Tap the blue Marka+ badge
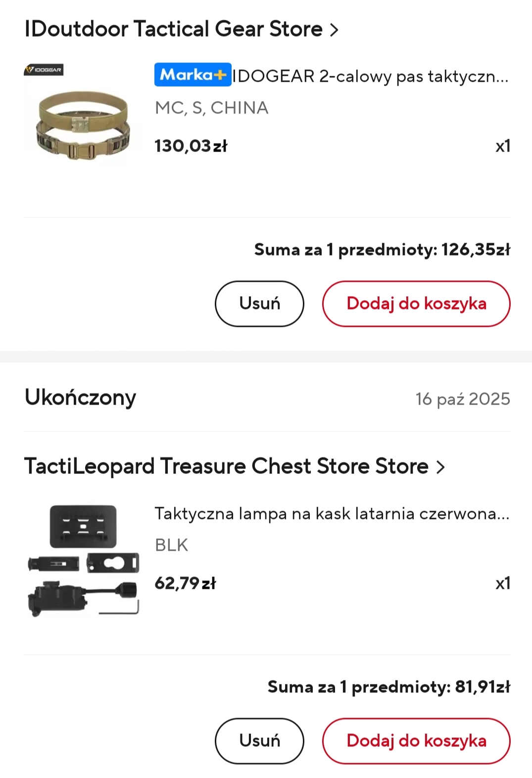The width and height of the screenshot is (532, 778). coord(193,75)
